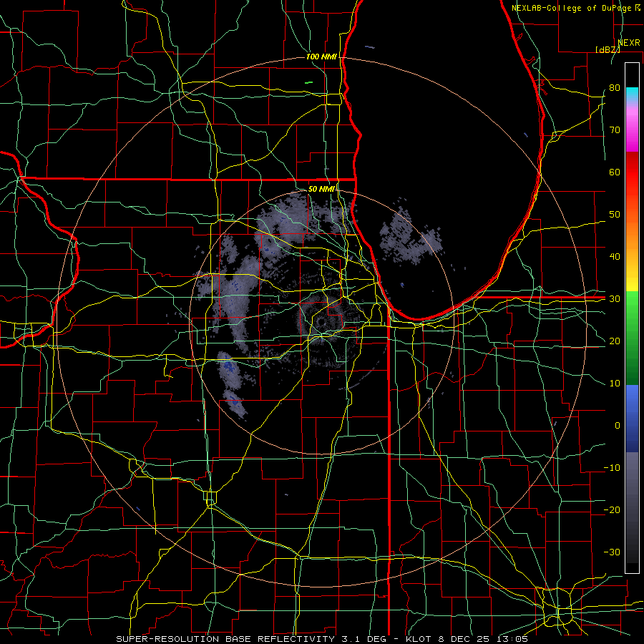The width and height of the screenshot is (644, 644).
Task: Click the -10 value on the dBZ scale
Action: pyautogui.click(x=612, y=468)
